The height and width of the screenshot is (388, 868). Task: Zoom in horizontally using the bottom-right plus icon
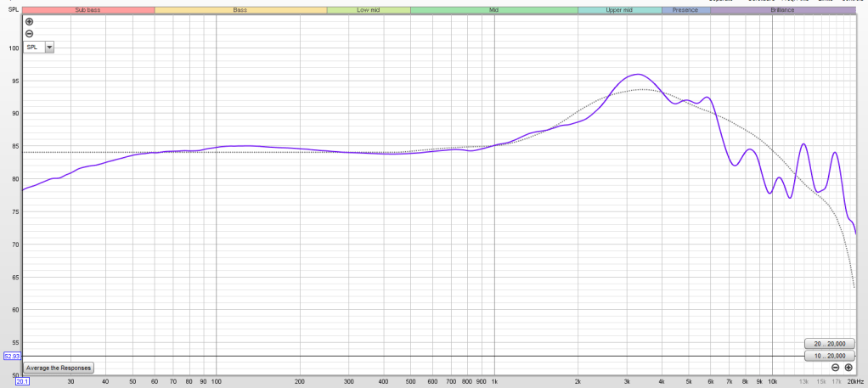click(x=848, y=368)
